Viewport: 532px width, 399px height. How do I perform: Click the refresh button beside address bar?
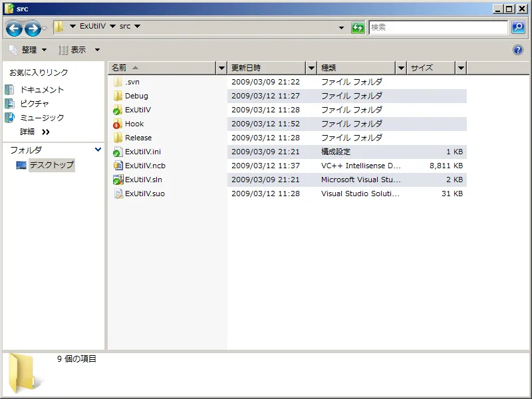(358, 27)
